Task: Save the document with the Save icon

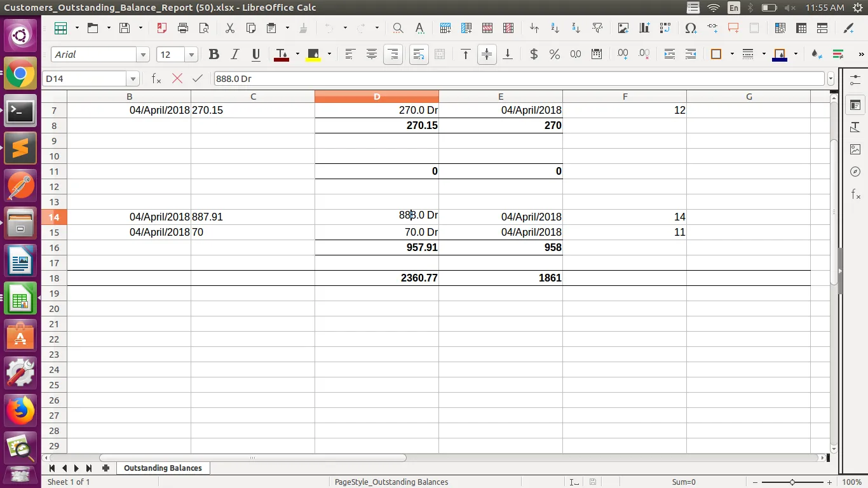Action: (125, 28)
